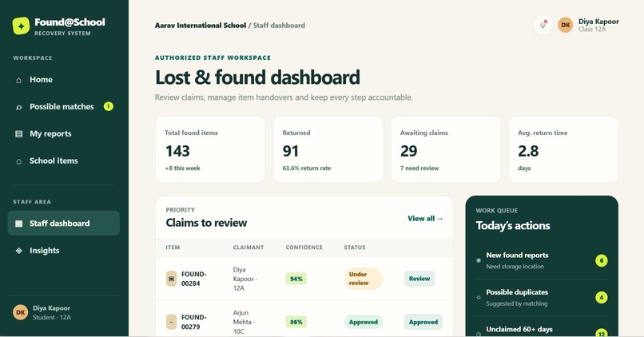Click the DK avatar in top header
The height and width of the screenshot is (337, 644).
tap(566, 25)
